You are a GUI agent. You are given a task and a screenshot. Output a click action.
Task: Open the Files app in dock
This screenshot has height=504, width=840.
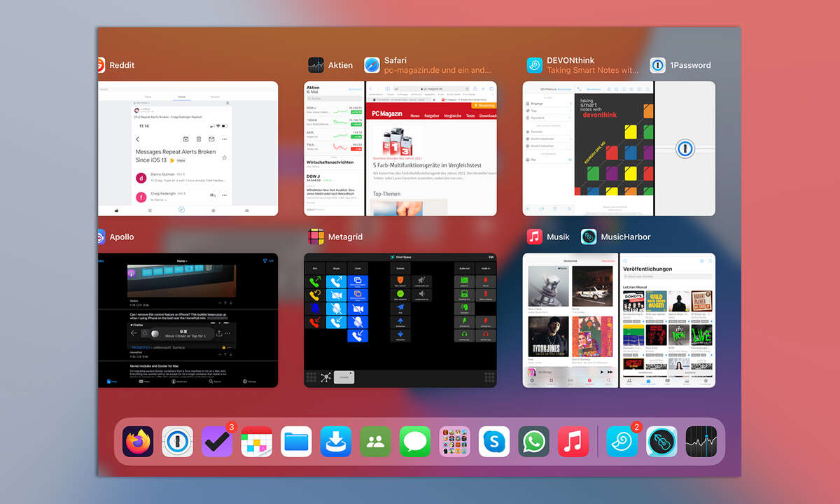click(x=296, y=442)
